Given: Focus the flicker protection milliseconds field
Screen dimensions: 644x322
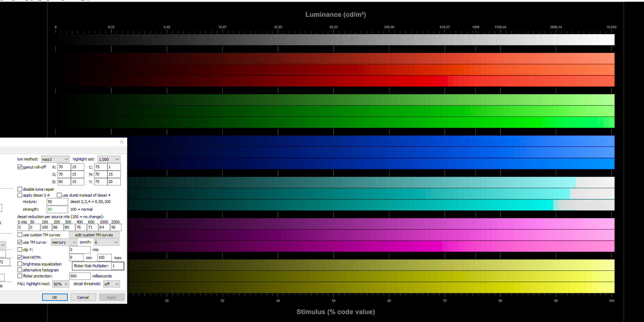Looking at the screenshot, I should point(80,276).
